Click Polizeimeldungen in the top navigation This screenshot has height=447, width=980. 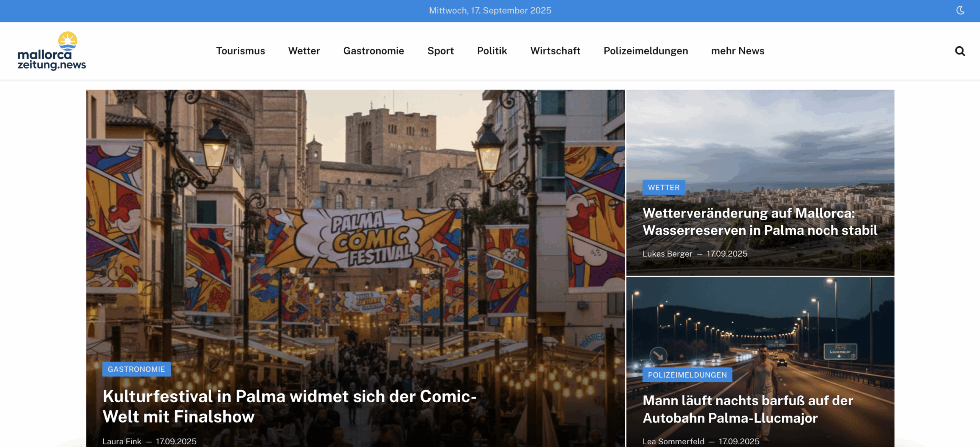[645, 51]
